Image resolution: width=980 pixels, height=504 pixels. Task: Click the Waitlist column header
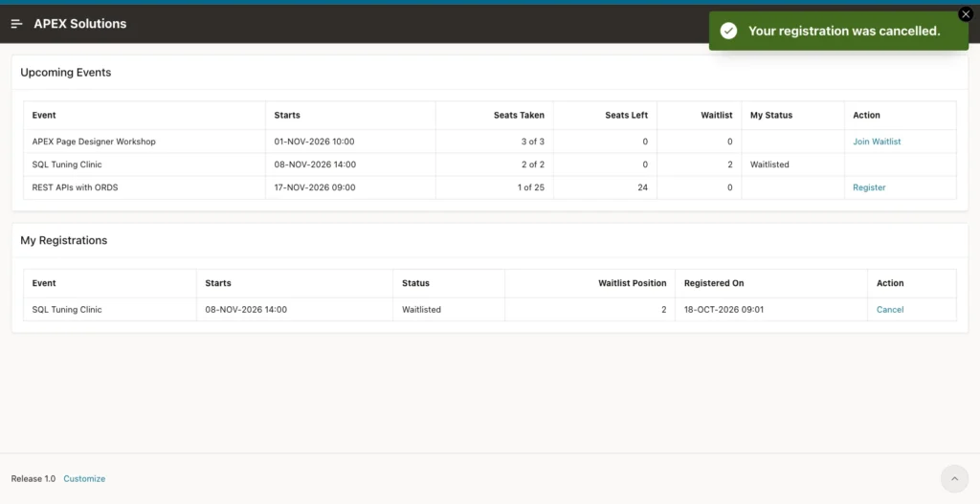pyautogui.click(x=716, y=116)
